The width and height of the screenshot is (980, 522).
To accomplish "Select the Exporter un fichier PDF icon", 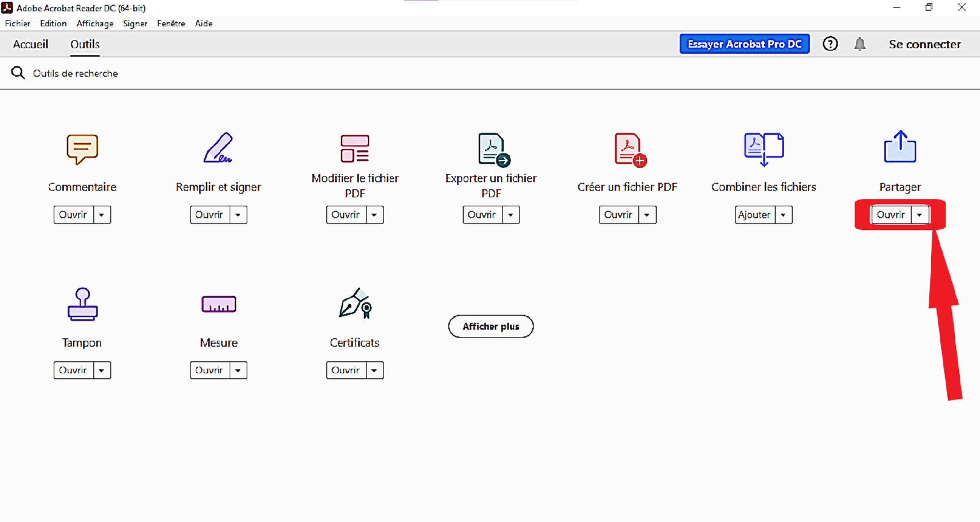I will click(x=494, y=149).
